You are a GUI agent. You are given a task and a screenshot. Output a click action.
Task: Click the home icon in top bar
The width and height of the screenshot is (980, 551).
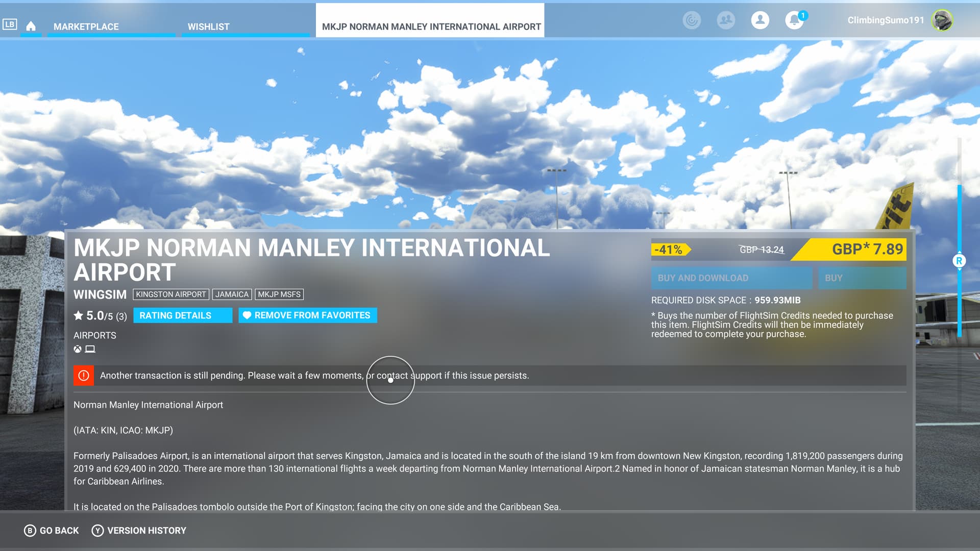click(31, 26)
